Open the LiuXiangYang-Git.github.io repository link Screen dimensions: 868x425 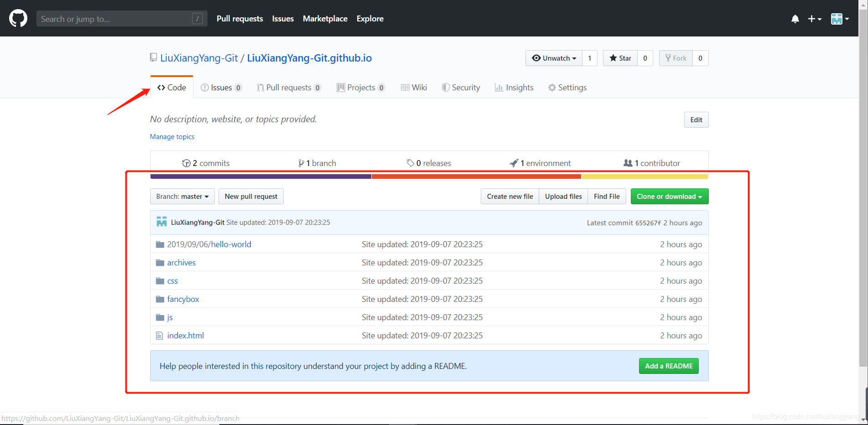coord(309,58)
